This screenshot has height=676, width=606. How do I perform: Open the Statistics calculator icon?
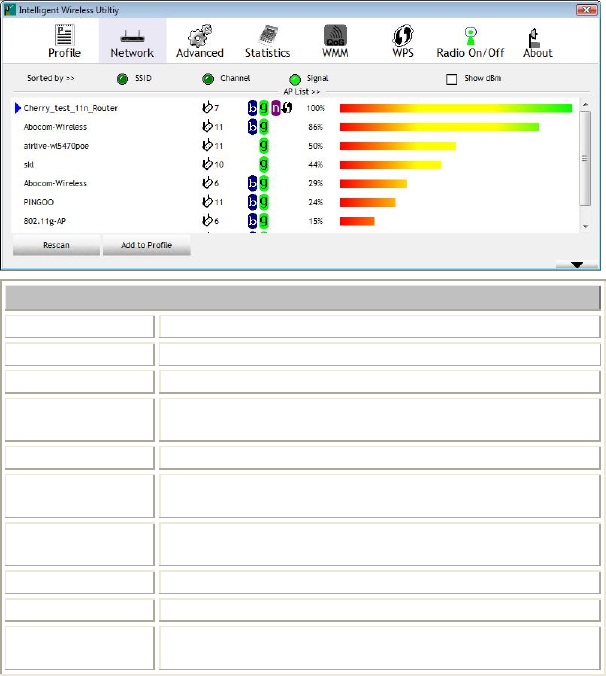click(268, 35)
